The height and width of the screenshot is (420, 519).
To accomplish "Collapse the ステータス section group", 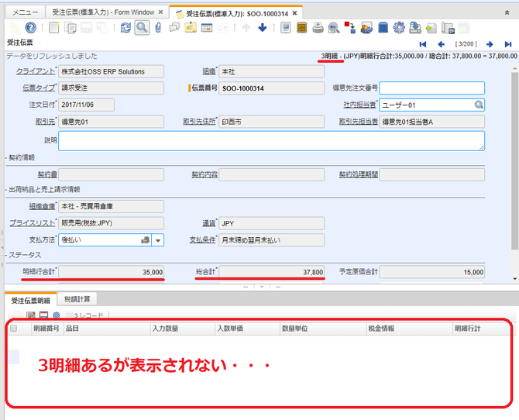I will [23, 255].
